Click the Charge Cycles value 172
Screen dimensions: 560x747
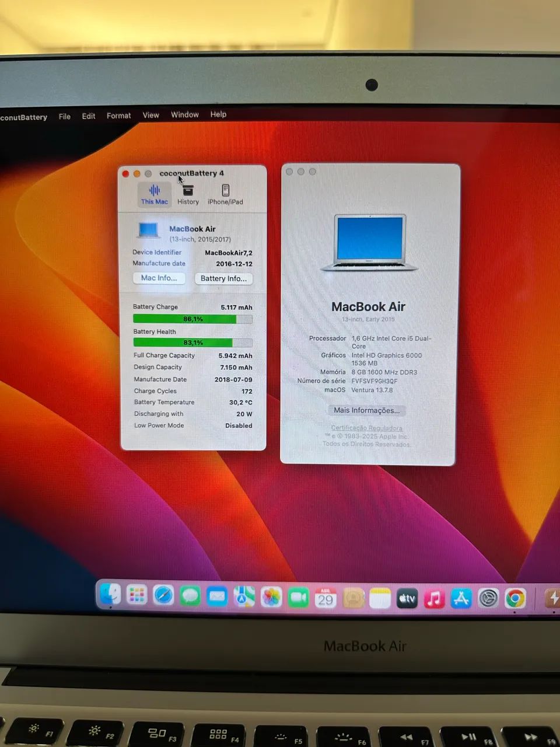tap(247, 392)
